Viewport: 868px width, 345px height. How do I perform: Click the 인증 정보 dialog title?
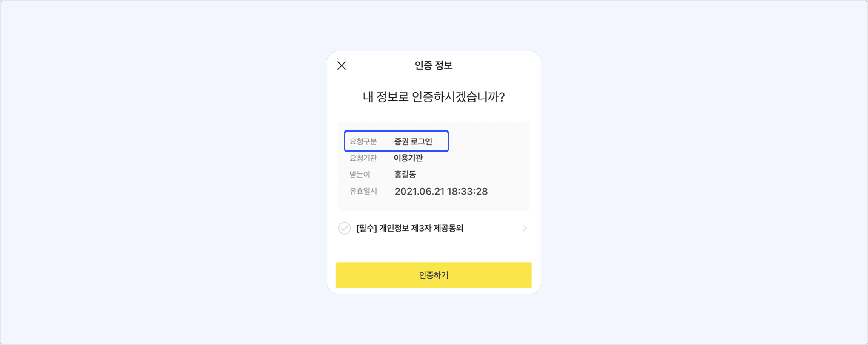pos(434,65)
